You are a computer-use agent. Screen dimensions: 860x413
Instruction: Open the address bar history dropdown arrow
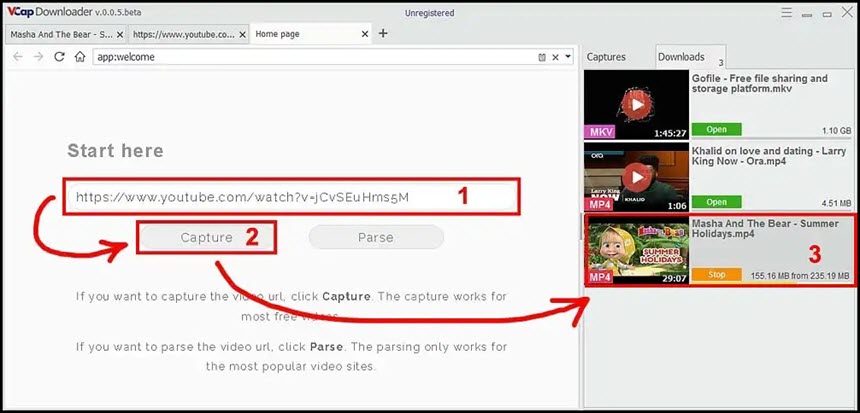click(568, 56)
